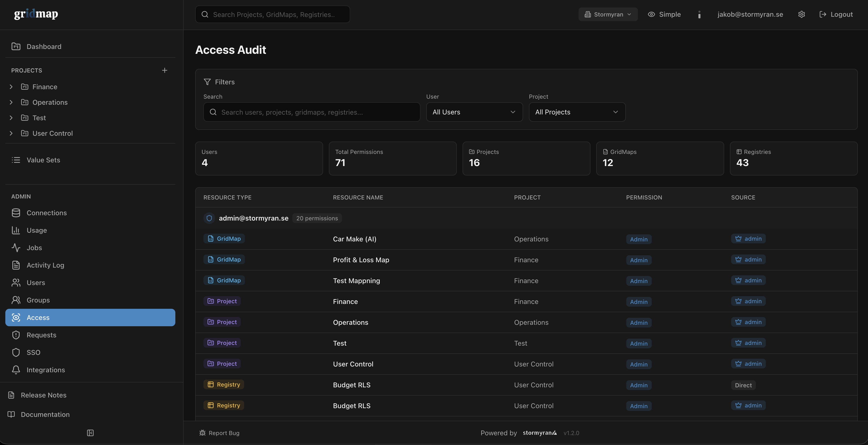Click the Users count card
The image size is (868, 445).
(x=259, y=159)
